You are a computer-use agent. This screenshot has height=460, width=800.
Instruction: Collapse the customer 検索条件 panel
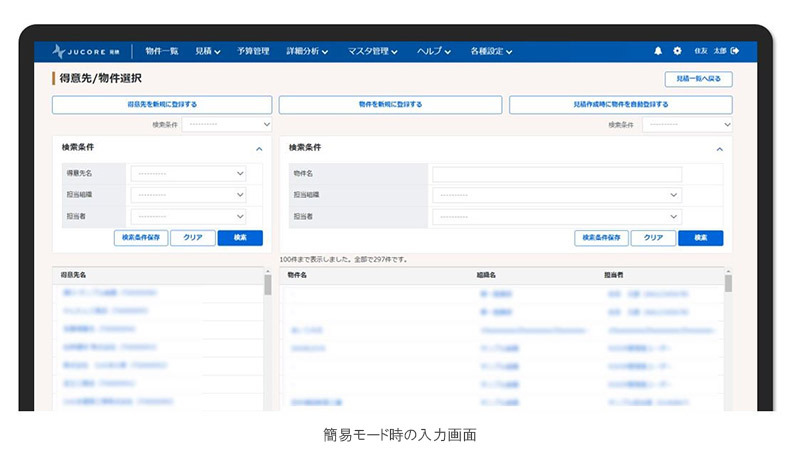pyautogui.click(x=259, y=149)
